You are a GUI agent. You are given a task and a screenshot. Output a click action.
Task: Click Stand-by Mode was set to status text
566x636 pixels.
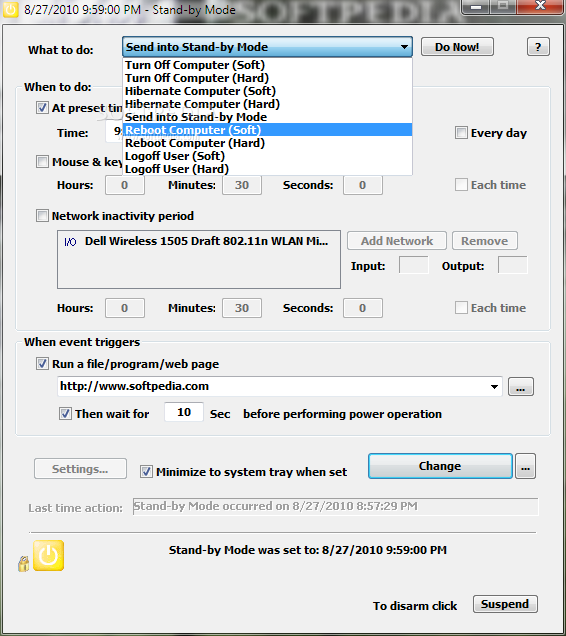click(x=308, y=550)
